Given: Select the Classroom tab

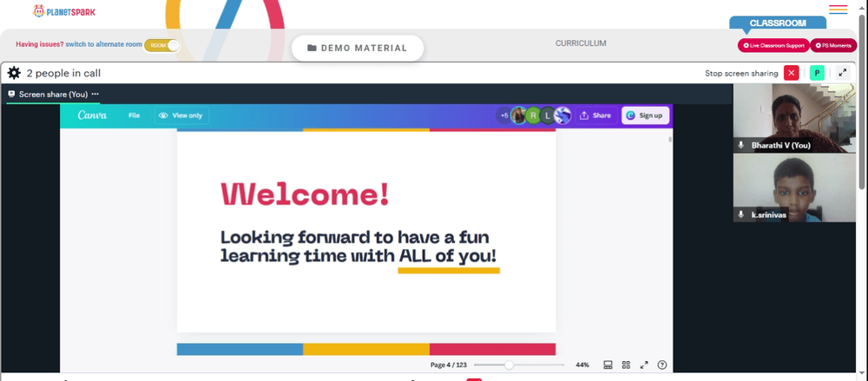Looking at the screenshot, I should coord(778,23).
